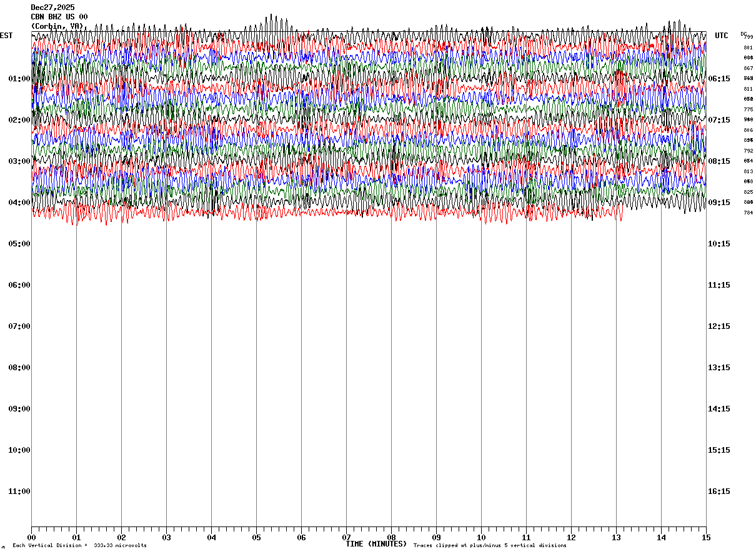
Task: Select the 07:00 EST row label
Action: pyautogui.click(x=19, y=326)
